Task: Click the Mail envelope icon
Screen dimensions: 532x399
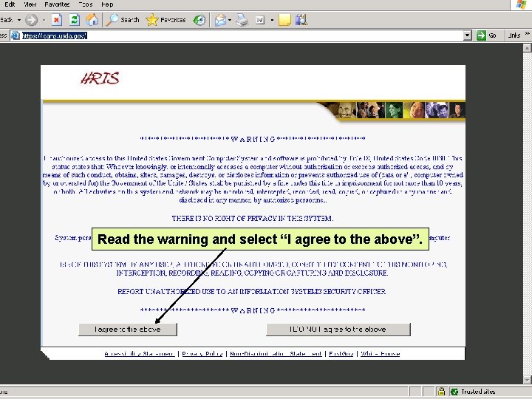Action: pos(220,20)
